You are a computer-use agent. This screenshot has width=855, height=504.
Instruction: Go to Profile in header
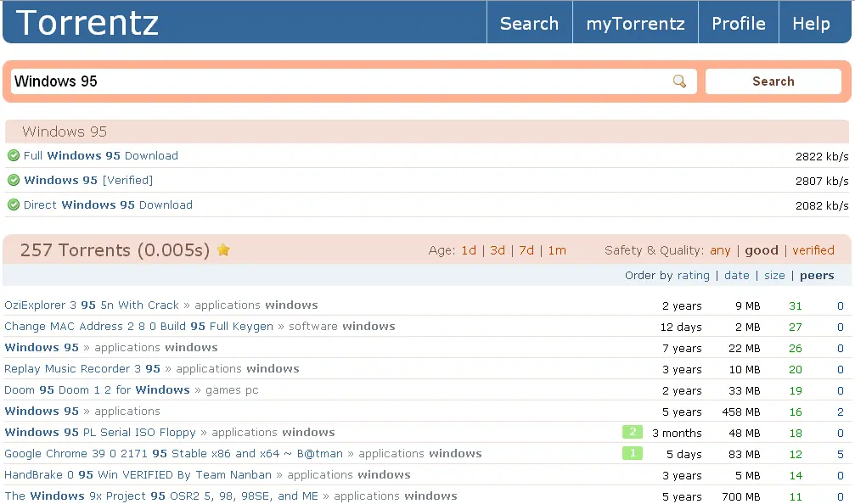pyautogui.click(x=739, y=24)
